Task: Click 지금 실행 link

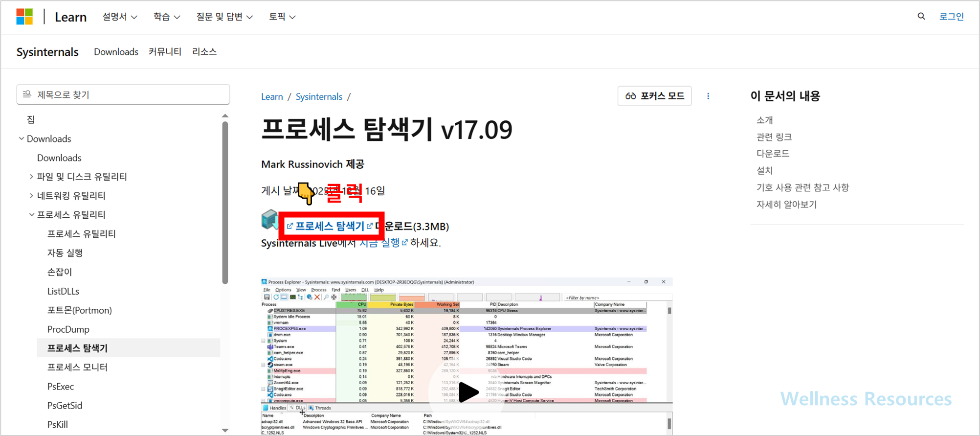Action: 383,243
